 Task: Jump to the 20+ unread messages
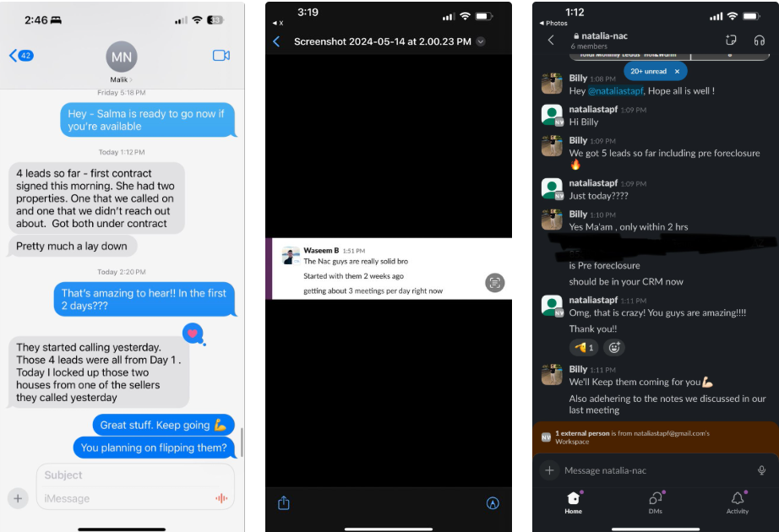648,72
